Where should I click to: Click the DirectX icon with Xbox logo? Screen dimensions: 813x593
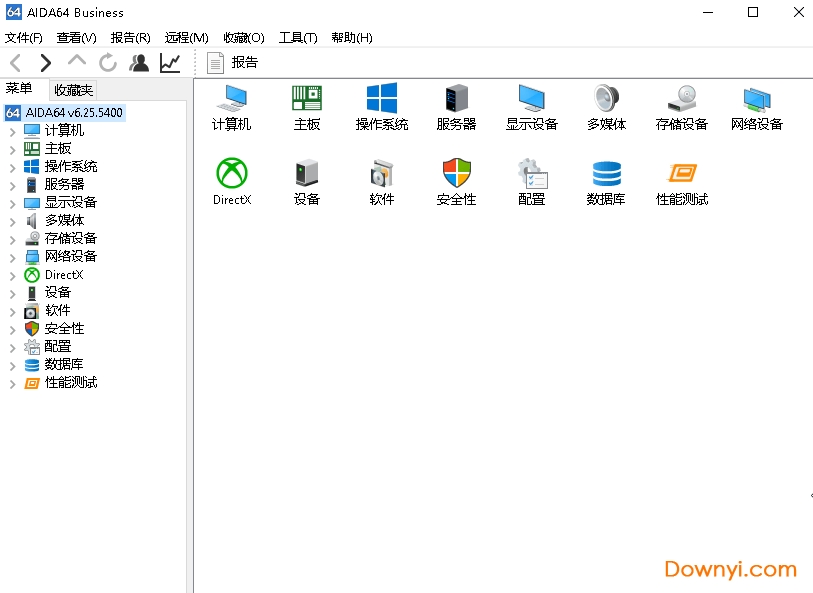click(x=231, y=182)
